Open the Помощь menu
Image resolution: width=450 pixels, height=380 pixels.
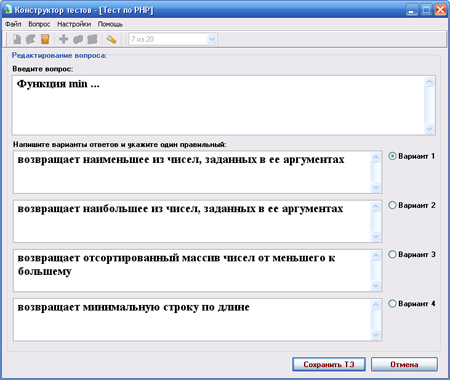click(x=110, y=24)
